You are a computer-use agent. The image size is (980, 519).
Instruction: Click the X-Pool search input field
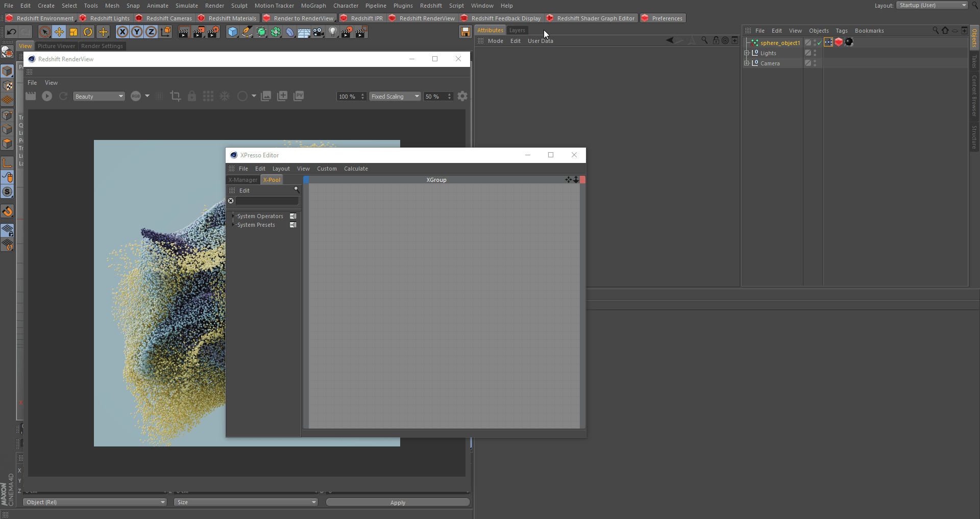[267, 201]
